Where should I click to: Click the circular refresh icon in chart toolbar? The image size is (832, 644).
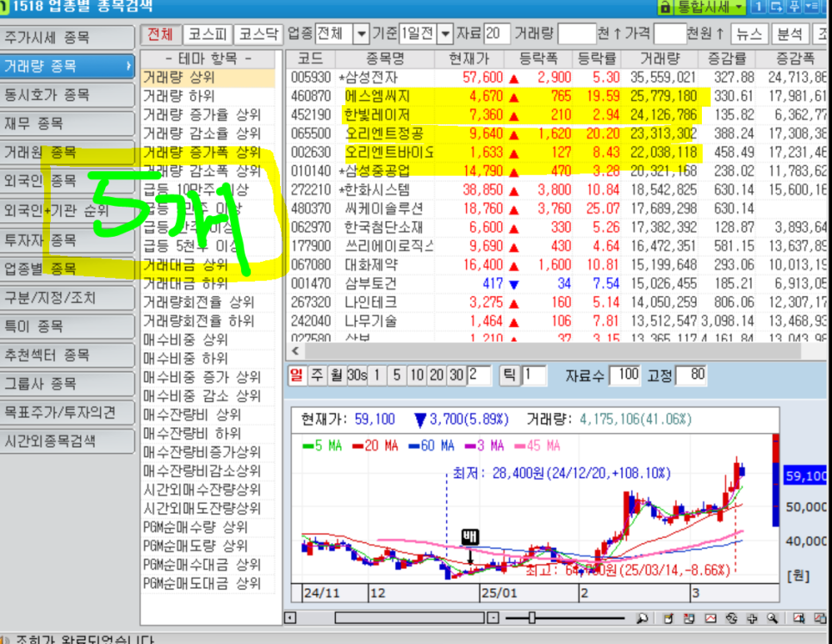[732, 618]
